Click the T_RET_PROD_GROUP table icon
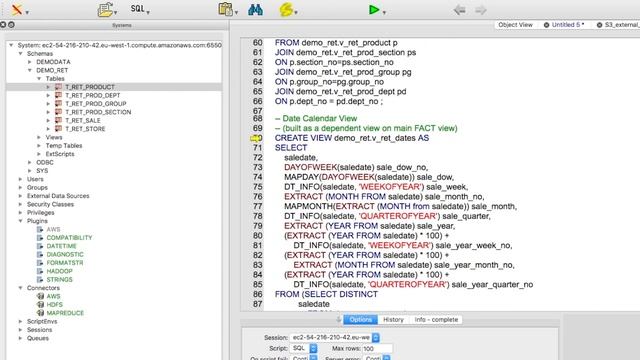 [58, 104]
